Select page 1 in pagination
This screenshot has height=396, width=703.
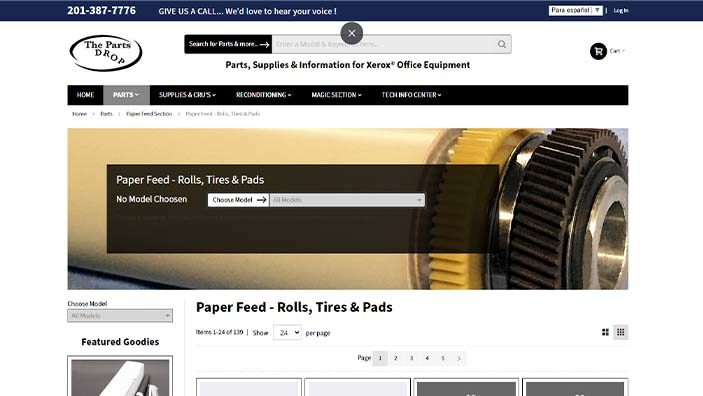380,358
